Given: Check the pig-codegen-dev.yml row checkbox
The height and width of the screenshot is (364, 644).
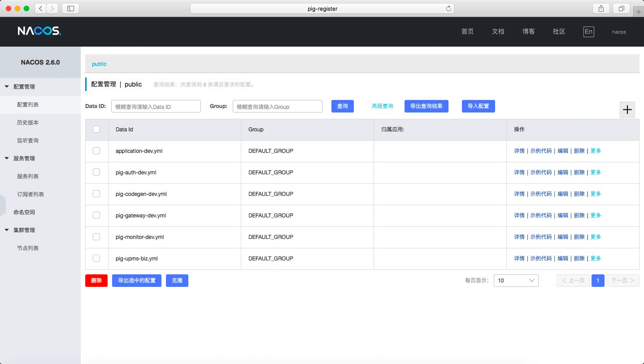Looking at the screenshot, I should [x=96, y=194].
